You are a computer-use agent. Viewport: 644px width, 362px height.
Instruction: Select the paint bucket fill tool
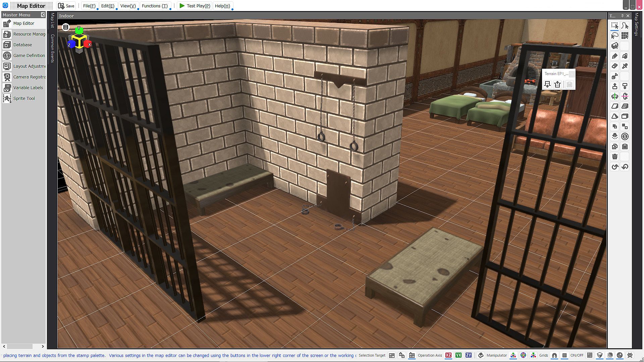[625, 56]
